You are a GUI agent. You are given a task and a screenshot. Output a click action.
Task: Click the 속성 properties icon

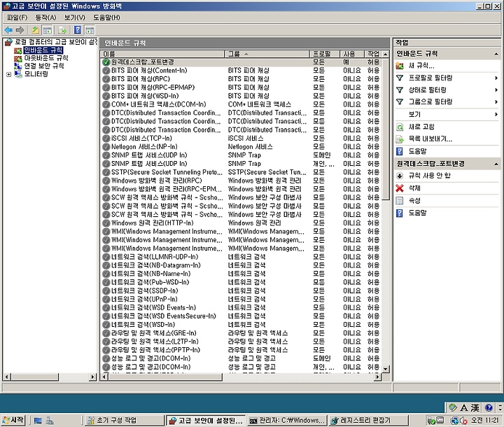400,201
